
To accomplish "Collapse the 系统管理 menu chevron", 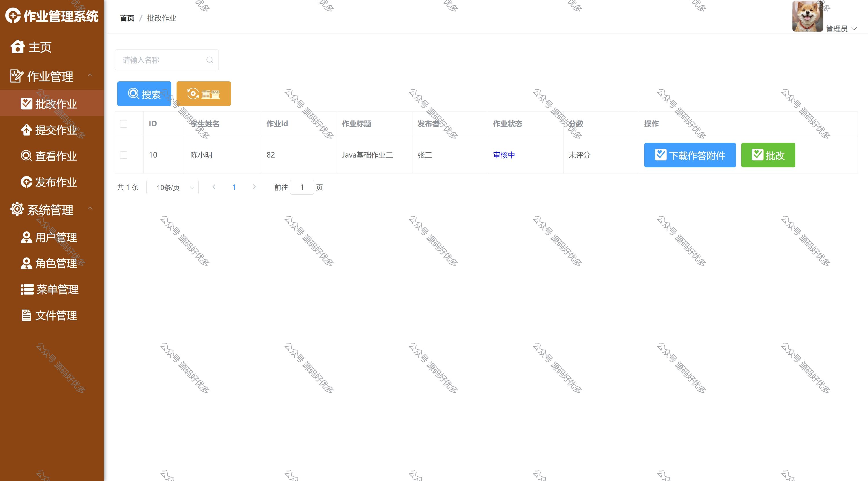I will (90, 209).
